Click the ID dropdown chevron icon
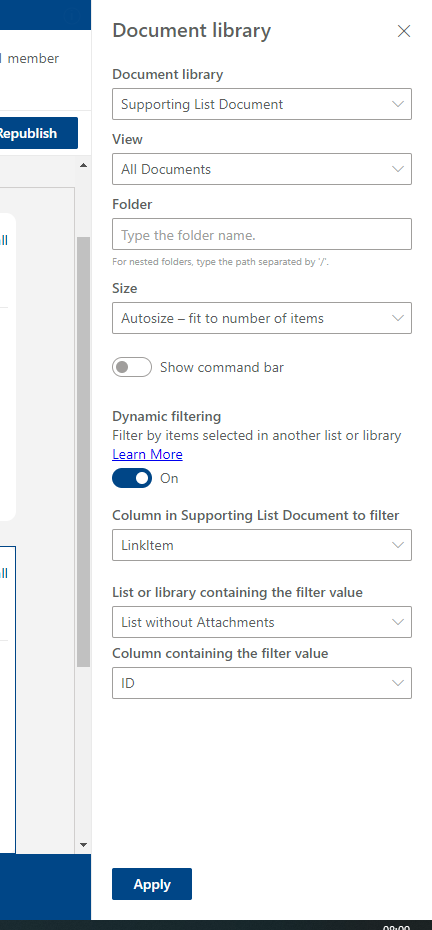Screen dimensions: 432x930 (398, 683)
